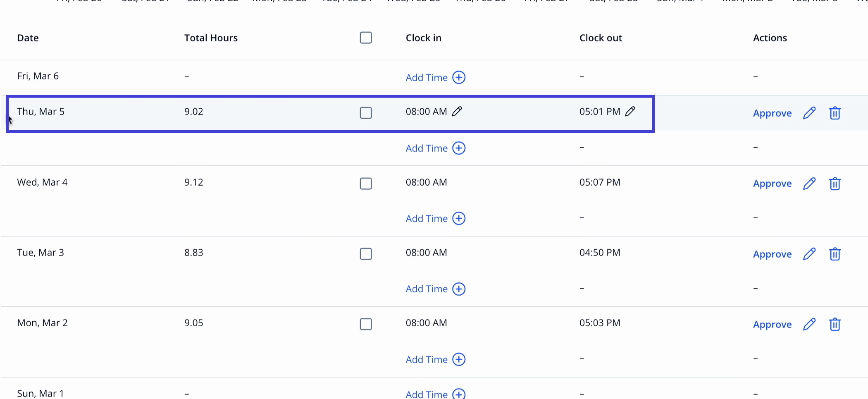Click the 08:00 AM clock-in on Wed, Mar 4
868x399 pixels.
tap(426, 182)
